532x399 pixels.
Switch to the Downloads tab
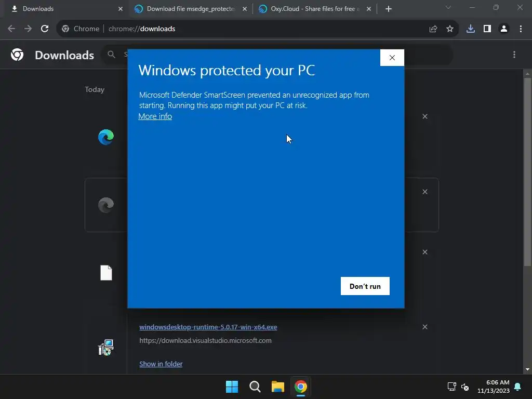pos(64,9)
